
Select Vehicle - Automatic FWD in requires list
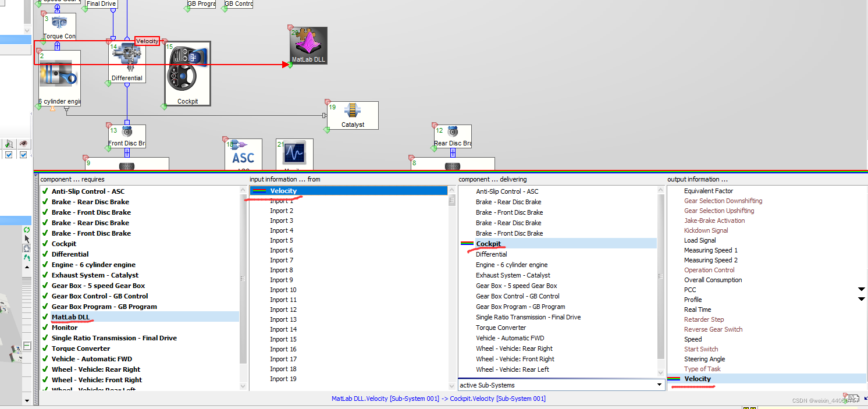[x=92, y=359]
